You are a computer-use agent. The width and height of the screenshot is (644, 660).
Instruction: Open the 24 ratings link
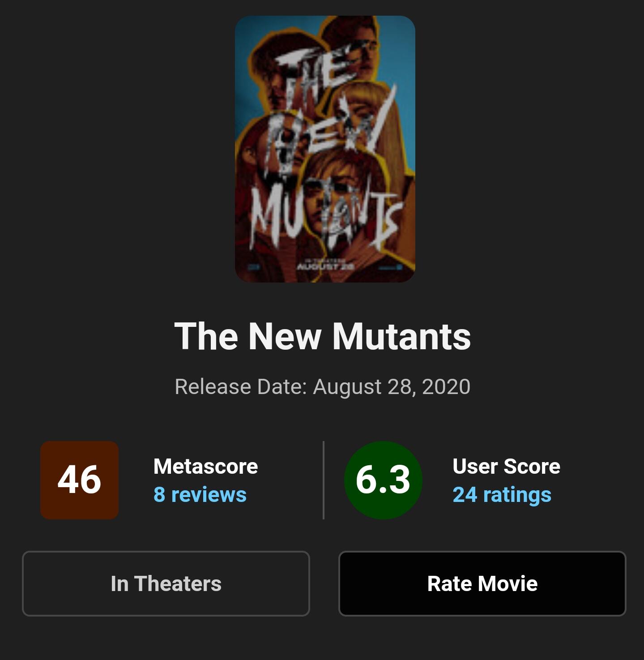point(502,495)
